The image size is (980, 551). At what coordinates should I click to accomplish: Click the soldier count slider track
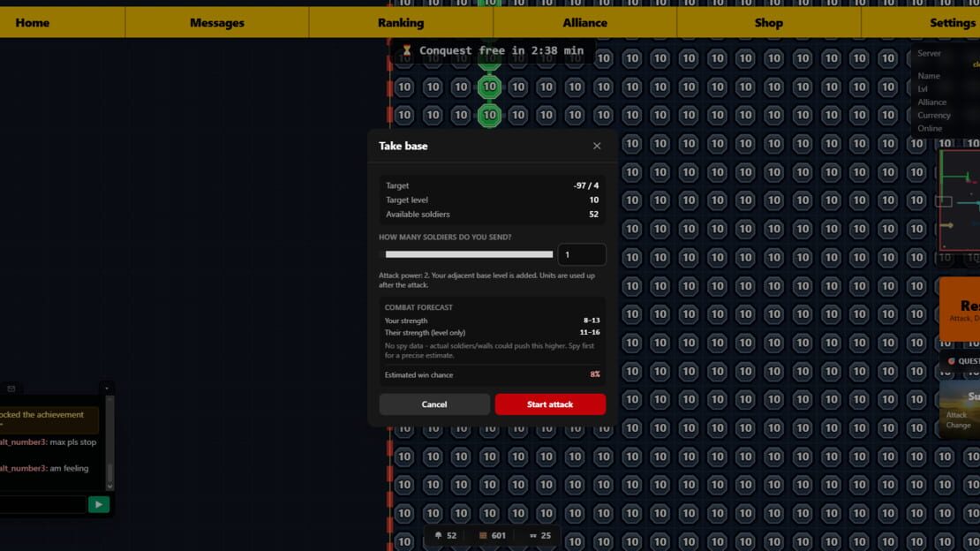click(x=466, y=254)
